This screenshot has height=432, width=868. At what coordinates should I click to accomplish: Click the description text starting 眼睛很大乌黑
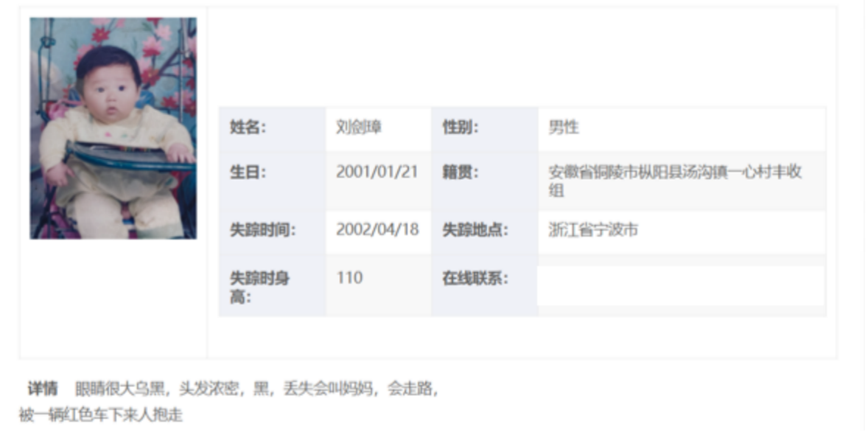point(256,389)
